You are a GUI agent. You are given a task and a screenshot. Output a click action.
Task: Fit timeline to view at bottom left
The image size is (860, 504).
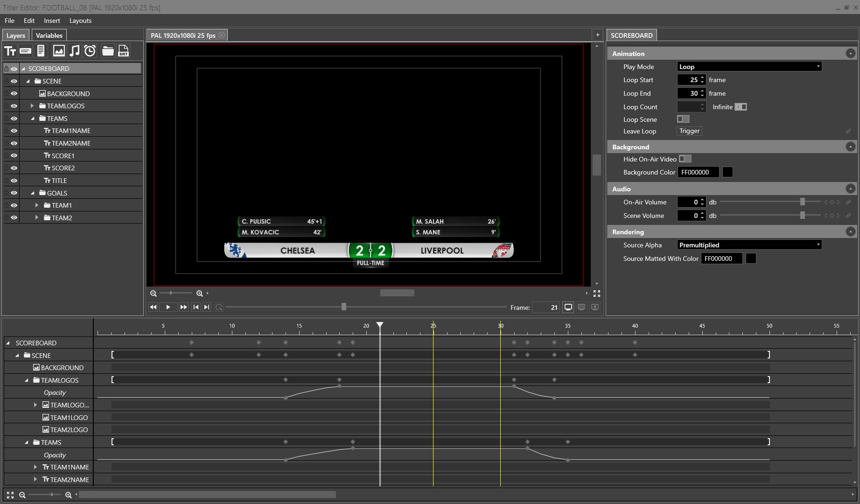pos(10,495)
